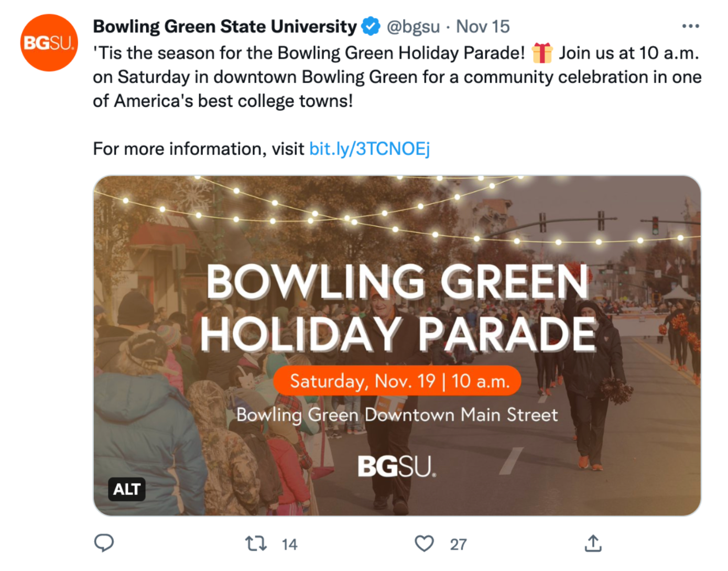This screenshot has width=728, height=571.
Task: Open the Bowling Green State University profile name
Action: pyautogui.click(x=224, y=26)
